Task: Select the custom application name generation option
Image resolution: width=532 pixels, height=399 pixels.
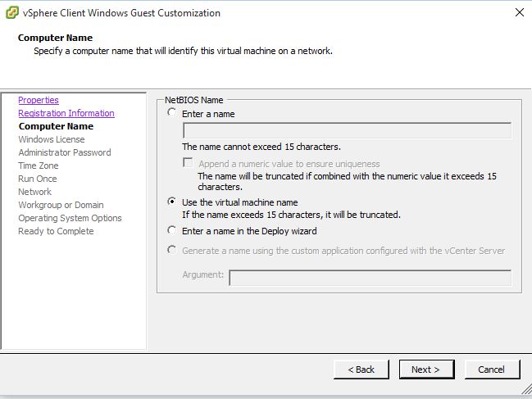Action: point(171,250)
